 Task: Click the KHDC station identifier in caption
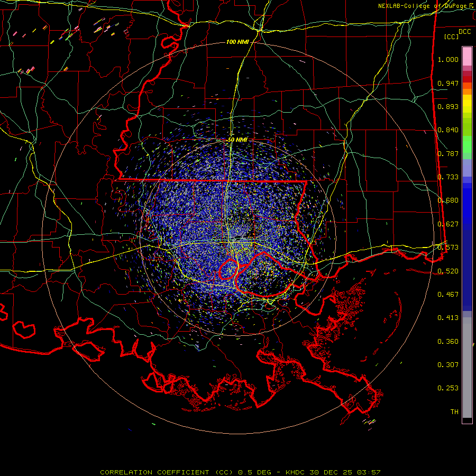pyautogui.click(x=296, y=472)
